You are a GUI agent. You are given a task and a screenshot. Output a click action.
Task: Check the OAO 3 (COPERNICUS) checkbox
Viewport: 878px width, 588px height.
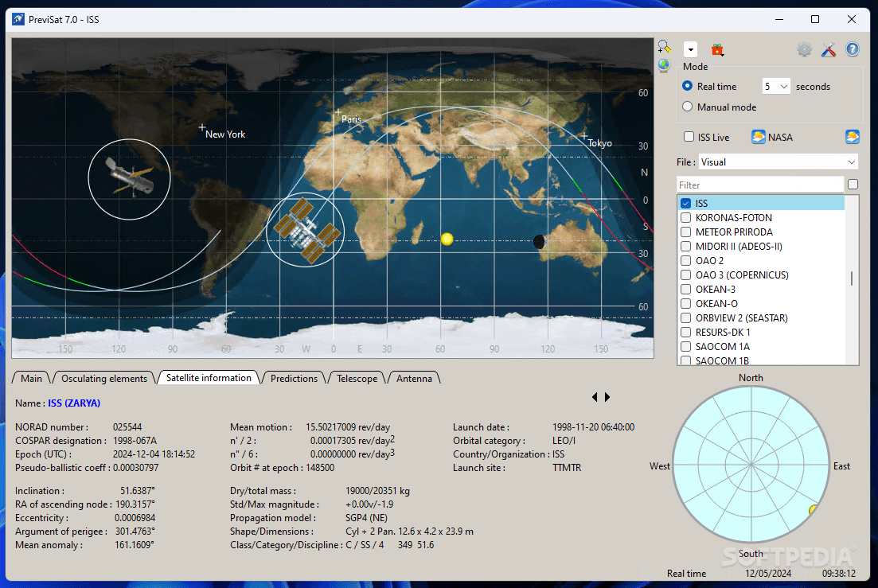point(686,275)
